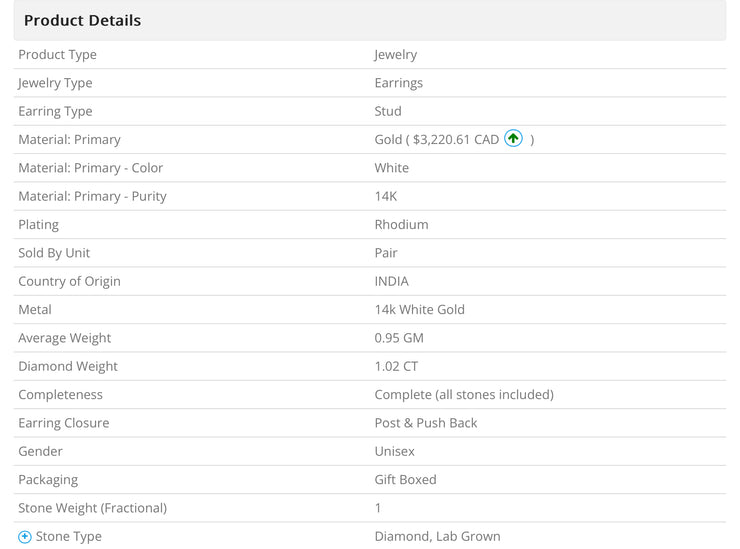Click the Earrings value text
This screenshot has width=740, height=549.
coord(398,83)
